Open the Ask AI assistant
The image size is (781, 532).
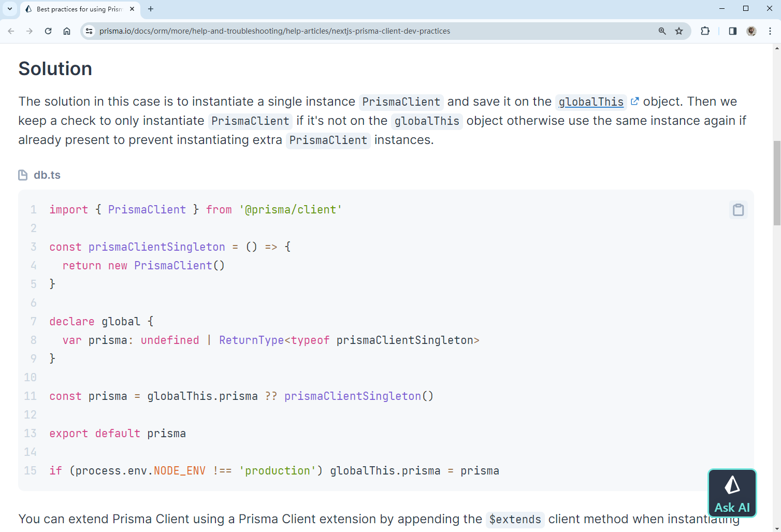point(732,493)
